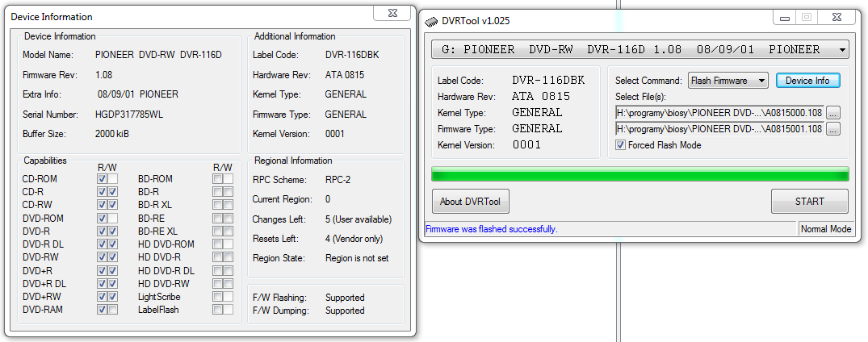Toggle the CD-R write checkbox

pos(112,192)
